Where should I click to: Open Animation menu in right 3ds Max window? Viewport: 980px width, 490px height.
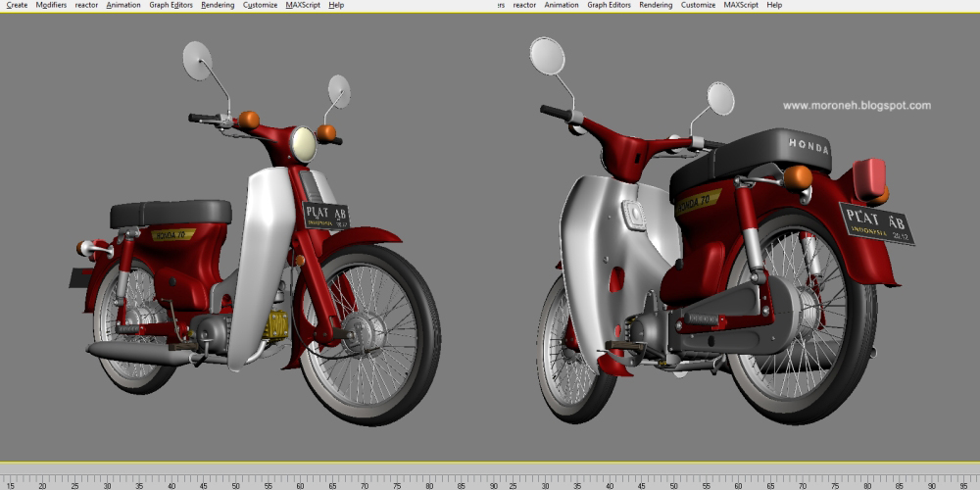(x=562, y=5)
